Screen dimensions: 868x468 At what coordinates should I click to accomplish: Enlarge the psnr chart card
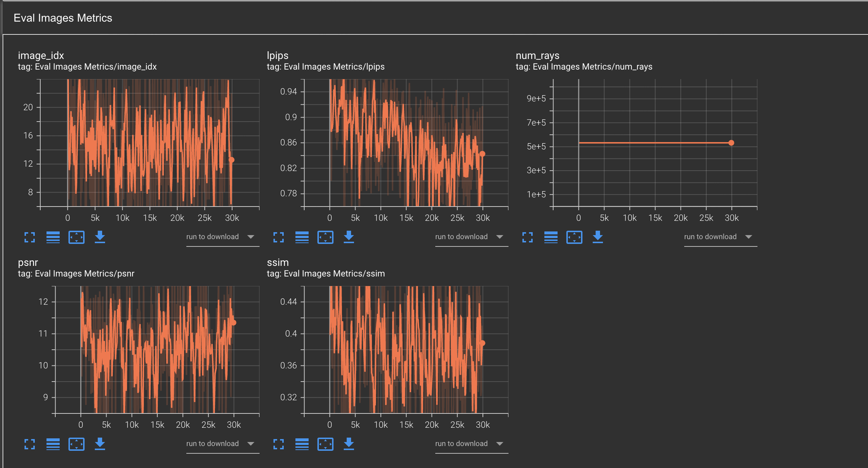tap(29, 444)
